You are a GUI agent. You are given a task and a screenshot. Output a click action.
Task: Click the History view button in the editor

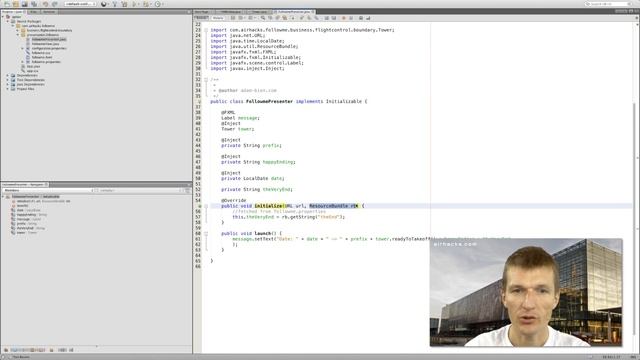tap(218, 18)
